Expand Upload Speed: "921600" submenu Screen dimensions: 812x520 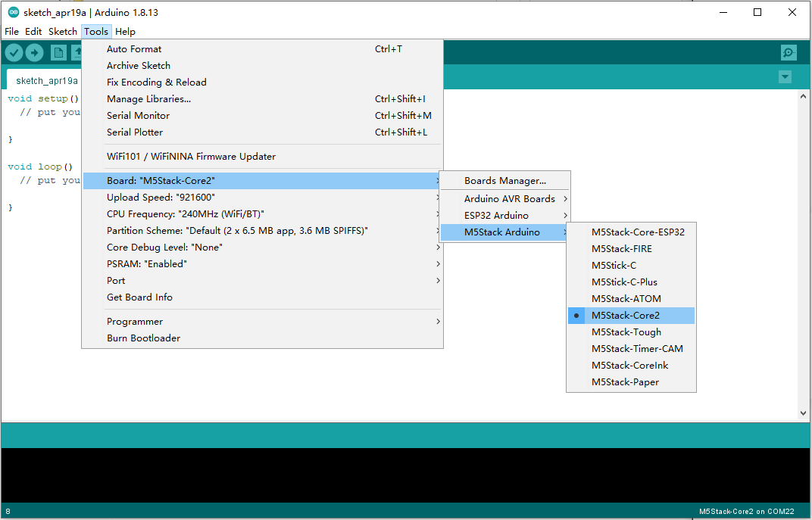coord(263,197)
